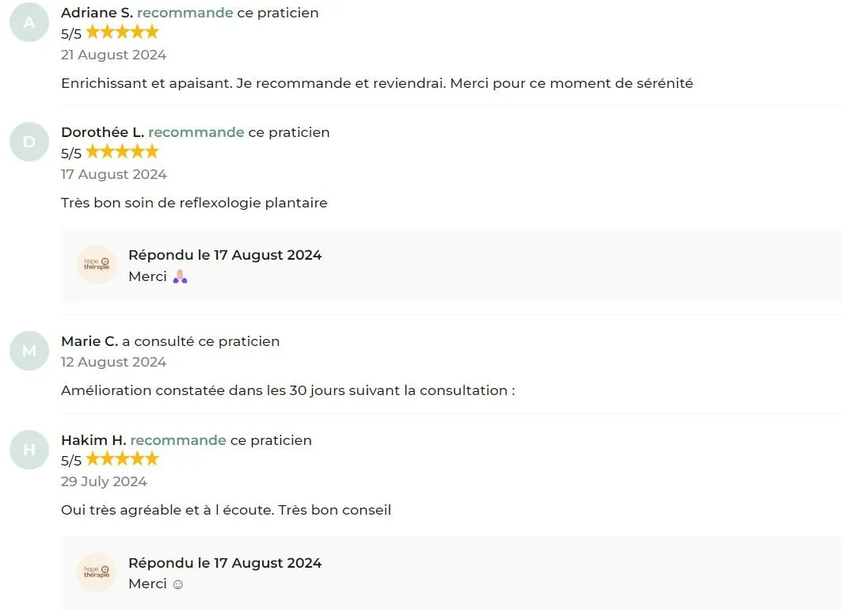Select the Marie C. reviewer name
Screen dimensions: 845x616
tap(89, 341)
